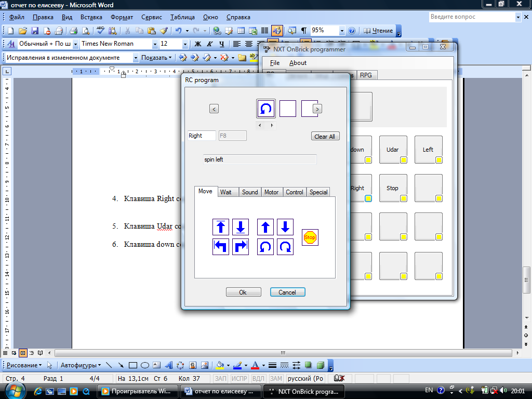Viewport: 532px width, 399px height.
Task: Open a file with the Open folder icon
Action: pos(23,31)
